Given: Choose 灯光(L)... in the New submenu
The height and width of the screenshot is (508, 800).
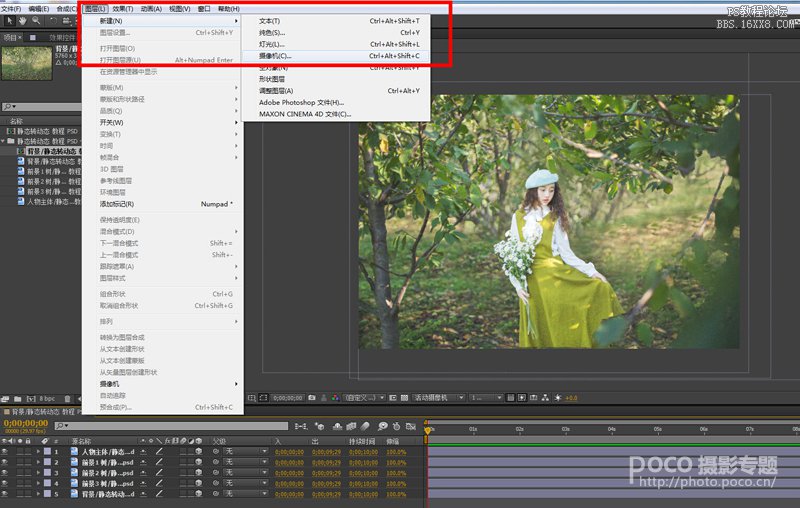Looking at the screenshot, I should (336, 44).
